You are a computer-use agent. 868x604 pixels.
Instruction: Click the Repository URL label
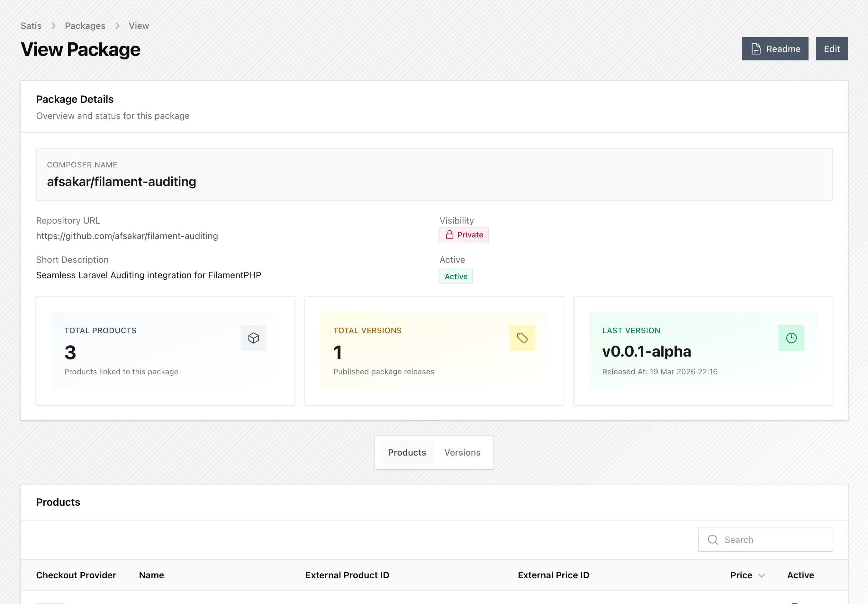tap(68, 221)
